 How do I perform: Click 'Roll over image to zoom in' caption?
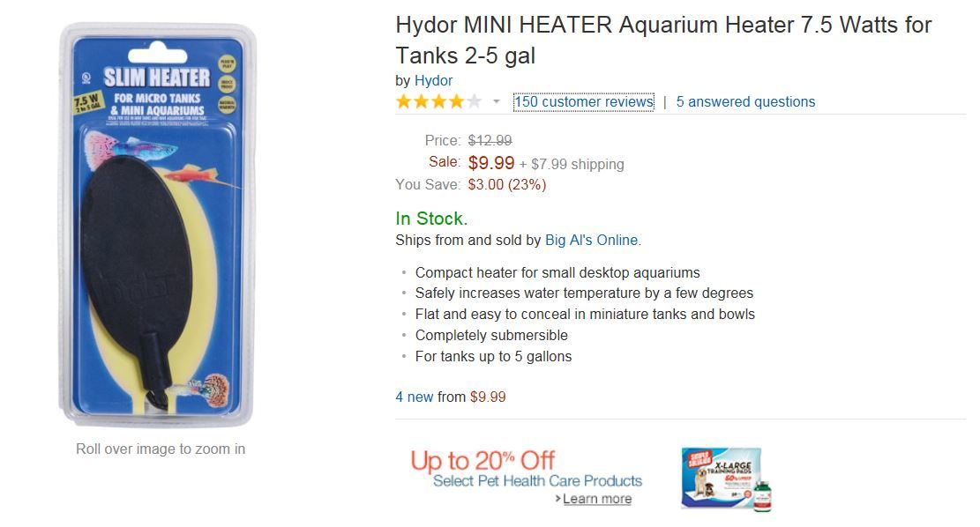(161, 449)
